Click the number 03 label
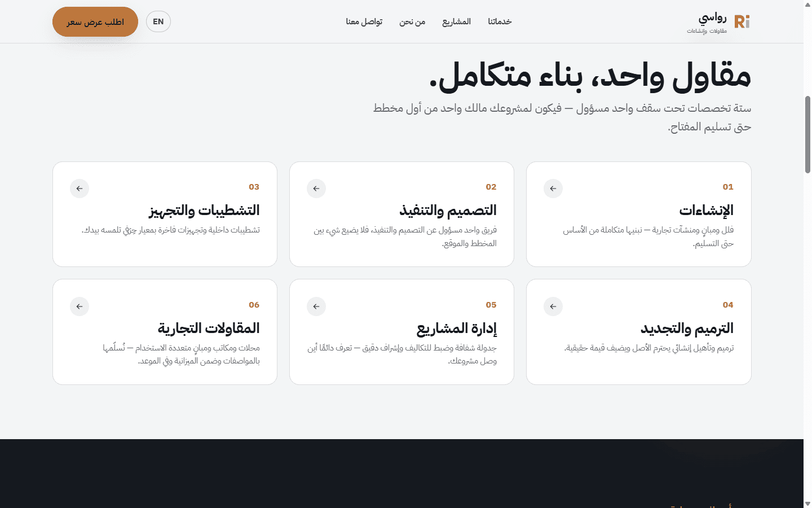Viewport: 812px width, 508px height. 254,187
